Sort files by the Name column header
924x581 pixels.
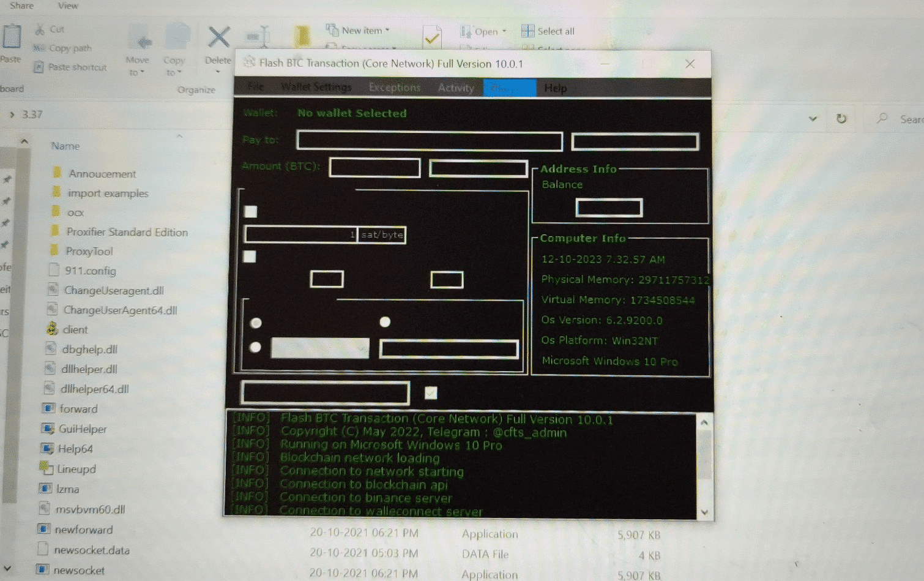65,146
